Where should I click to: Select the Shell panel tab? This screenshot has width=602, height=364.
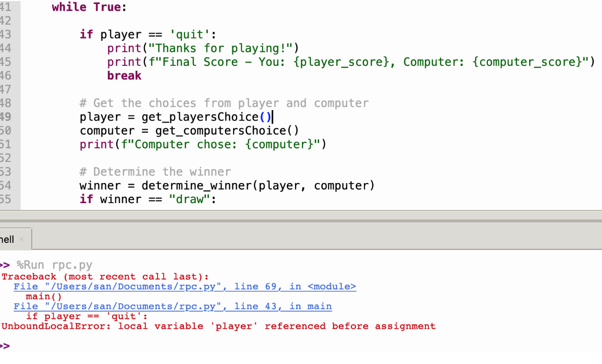[x=7, y=239]
